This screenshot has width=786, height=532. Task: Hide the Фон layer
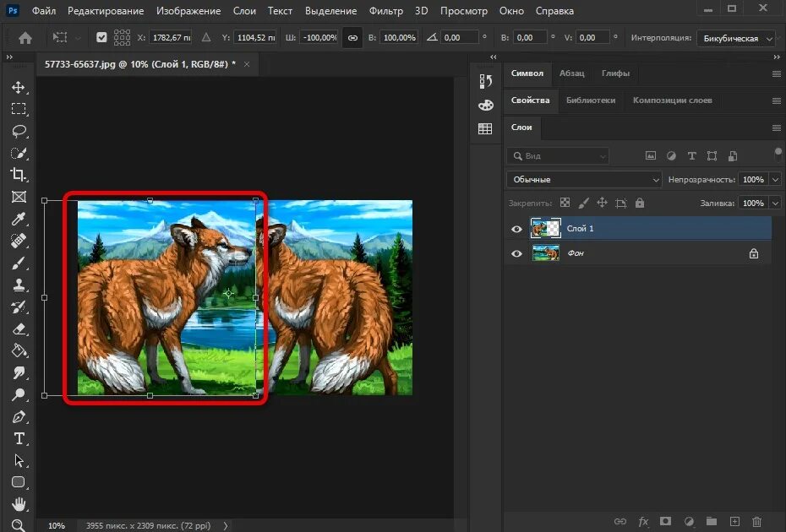tap(516, 253)
